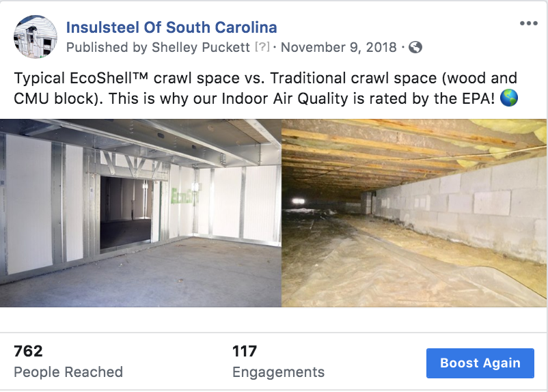Open the EcoShell steel crawl space photo
548x392 pixels.
tap(141, 213)
